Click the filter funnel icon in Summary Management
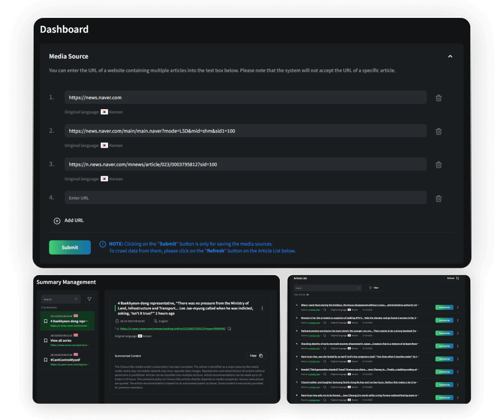This screenshot has width=504, height=420. (89, 299)
